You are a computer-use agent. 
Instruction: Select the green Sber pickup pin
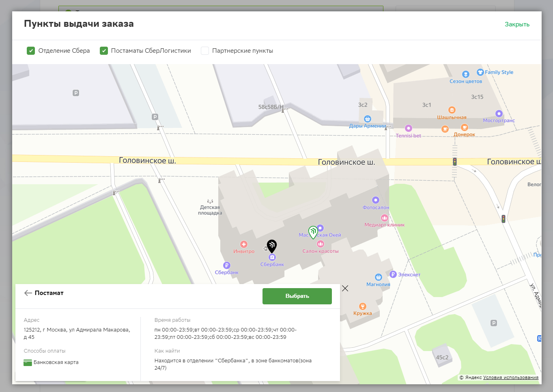pos(313,232)
